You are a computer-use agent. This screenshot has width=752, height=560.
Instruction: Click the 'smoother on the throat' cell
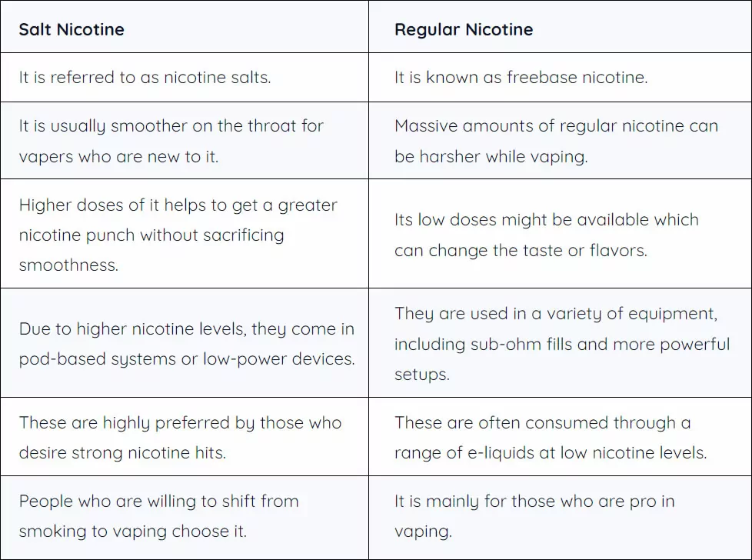coord(185,141)
